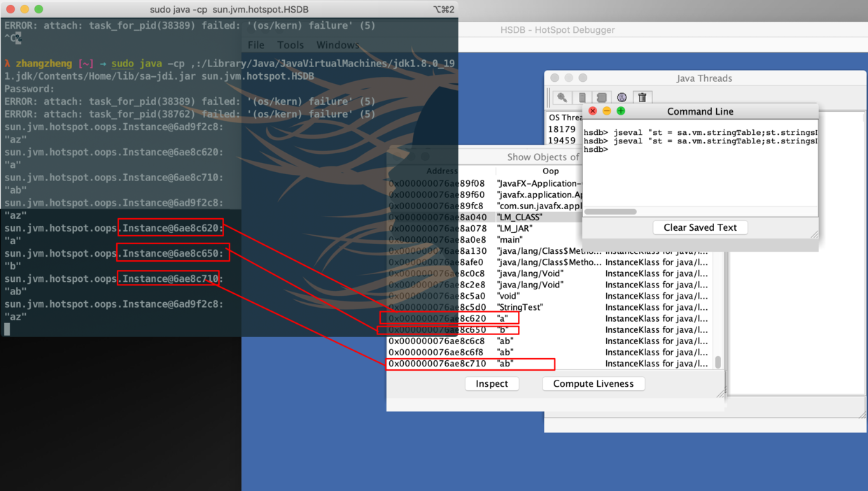Screen dimensions: 868x491
Task: Click the Oop column header
Action: [550, 171]
